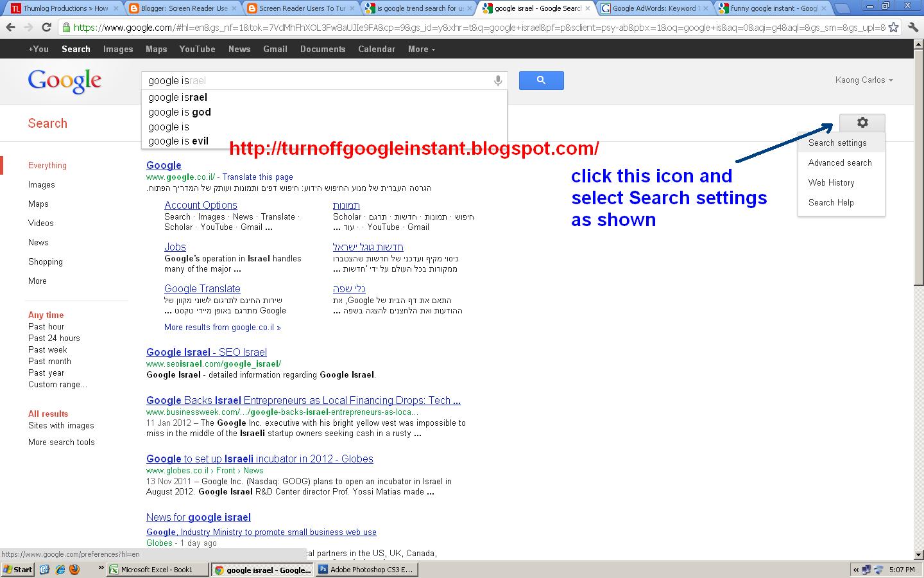Open the Windows Start menu
Viewport: 924px width, 578px height.
[18, 570]
